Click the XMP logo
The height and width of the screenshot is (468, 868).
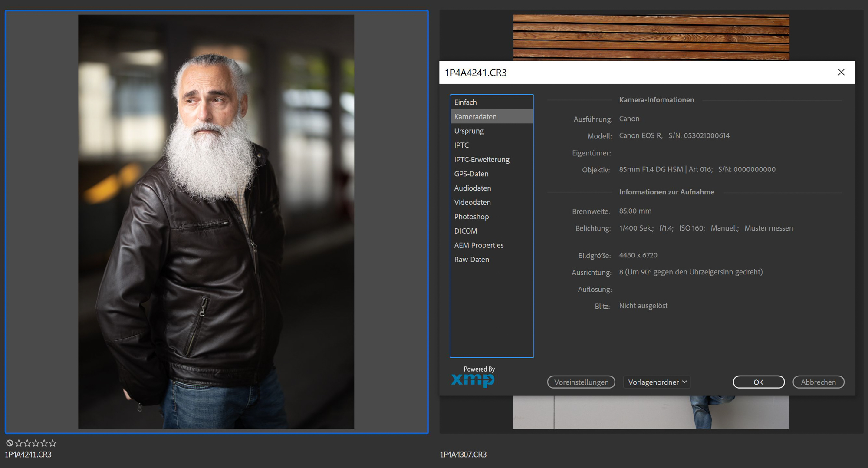click(x=473, y=379)
